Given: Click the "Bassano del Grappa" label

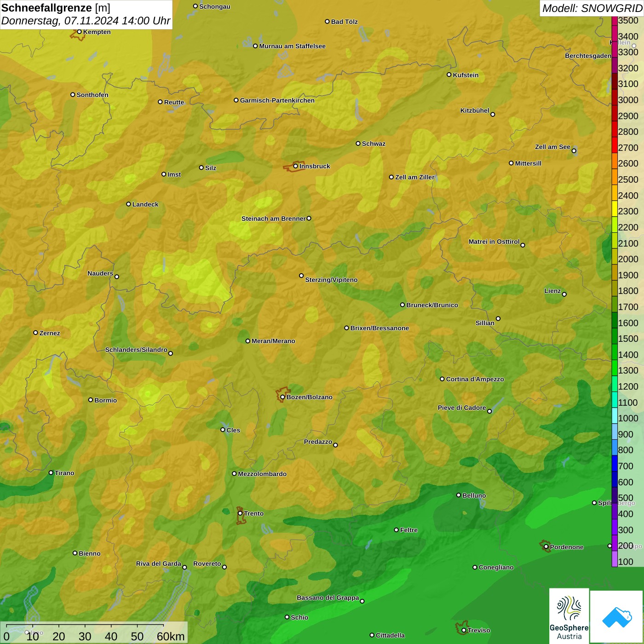Looking at the screenshot, I should 328,598.
